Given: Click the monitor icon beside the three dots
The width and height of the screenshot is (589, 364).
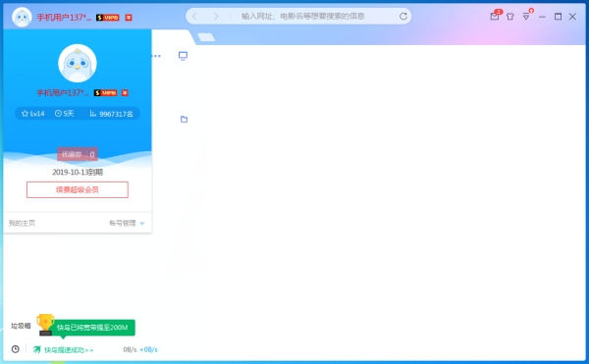Looking at the screenshot, I should [x=183, y=56].
